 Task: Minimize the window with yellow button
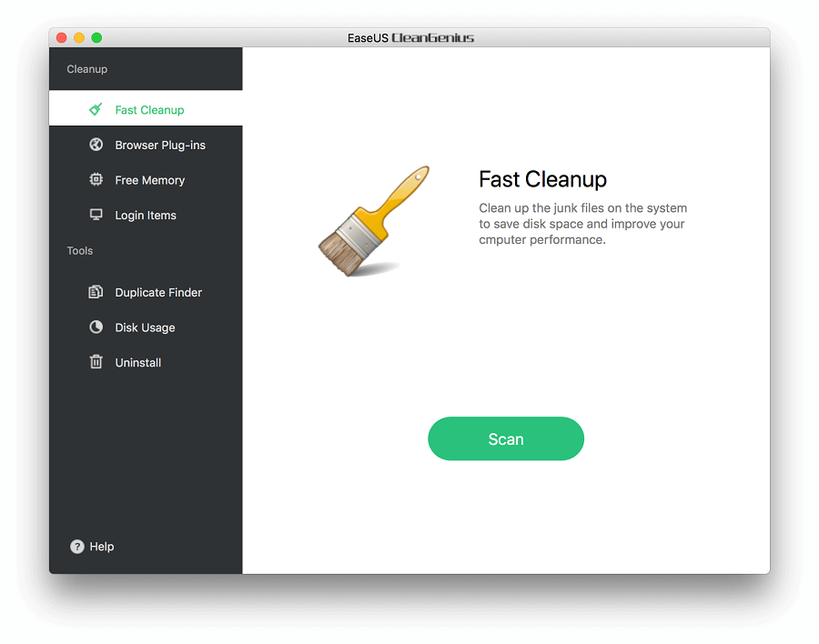79,37
